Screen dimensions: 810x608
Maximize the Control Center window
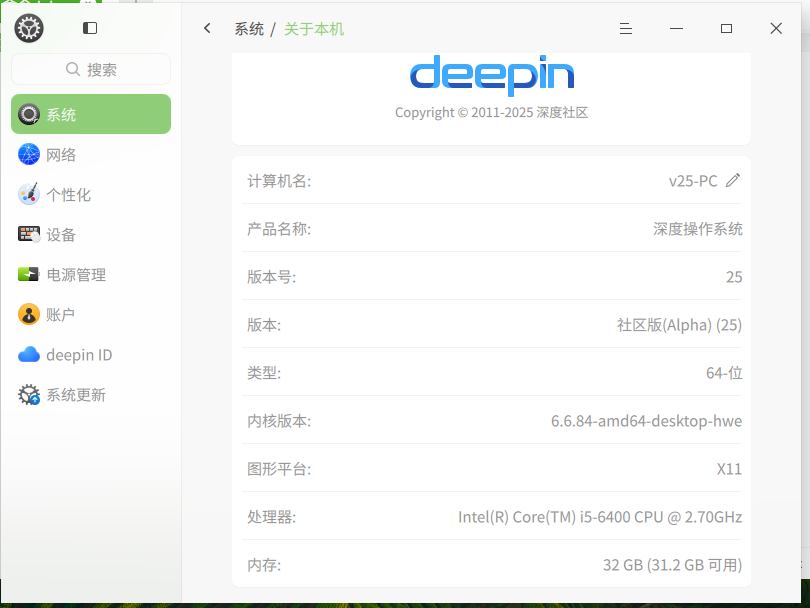(x=726, y=28)
